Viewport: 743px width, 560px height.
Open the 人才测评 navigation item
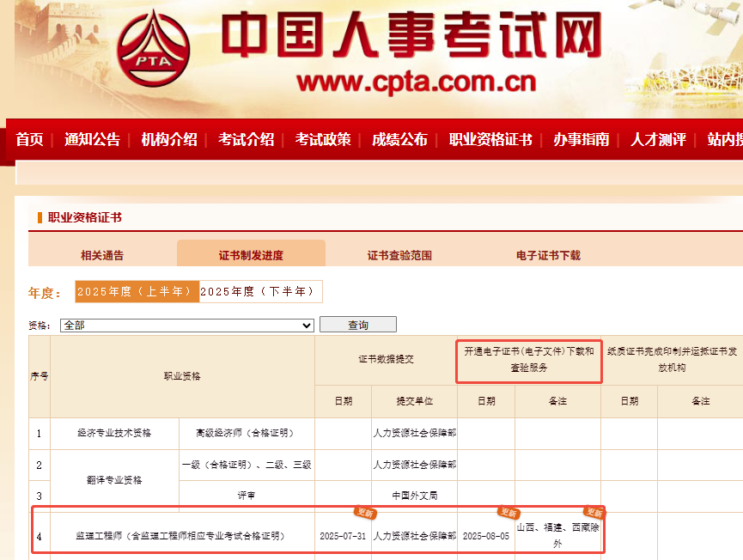click(x=658, y=139)
